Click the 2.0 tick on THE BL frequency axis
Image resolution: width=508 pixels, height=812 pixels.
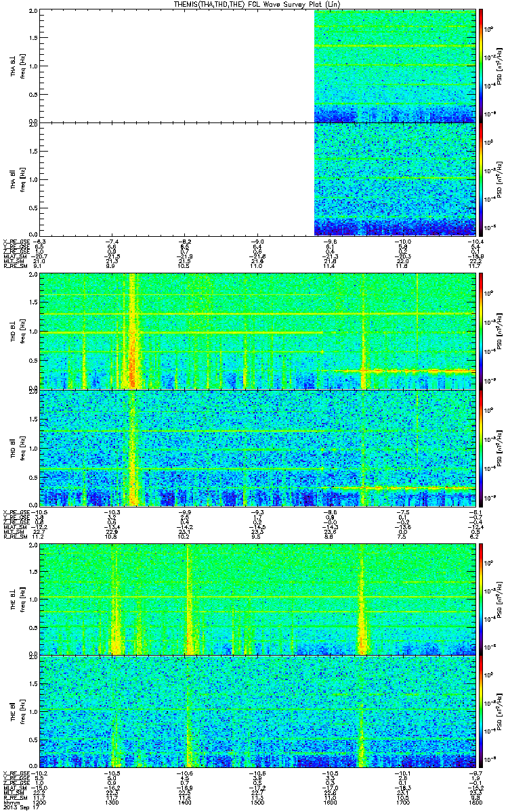[x=33, y=545]
